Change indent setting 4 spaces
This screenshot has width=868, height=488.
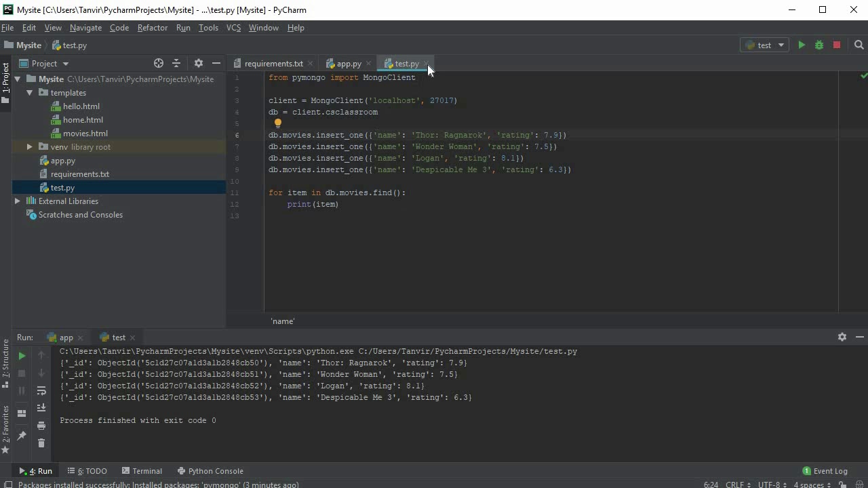coord(812,485)
